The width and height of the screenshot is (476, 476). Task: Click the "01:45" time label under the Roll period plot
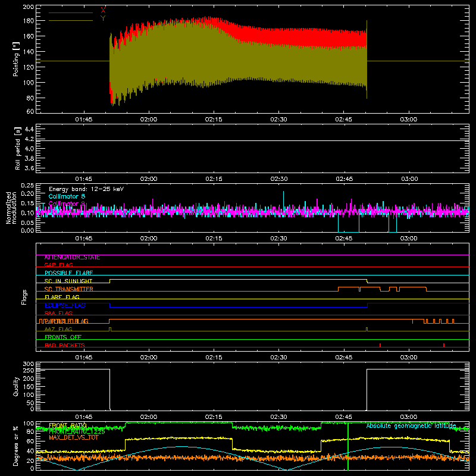click(x=83, y=179)
